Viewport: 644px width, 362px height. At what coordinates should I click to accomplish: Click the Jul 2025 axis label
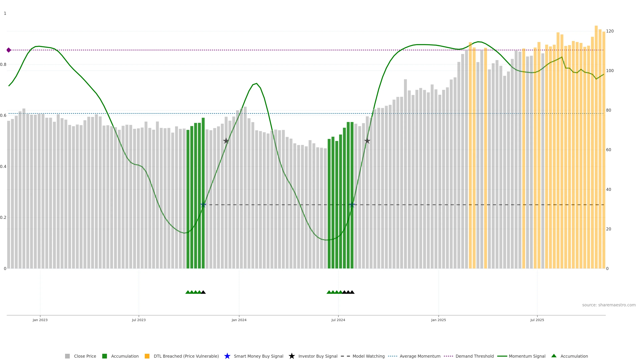tap(537, 320)
